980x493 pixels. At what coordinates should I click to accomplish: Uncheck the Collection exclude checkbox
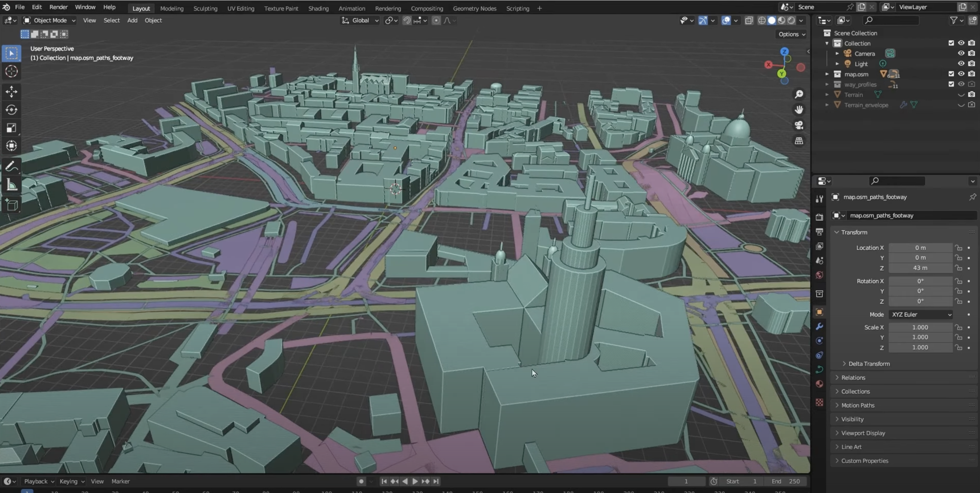(x=951, y=43)
